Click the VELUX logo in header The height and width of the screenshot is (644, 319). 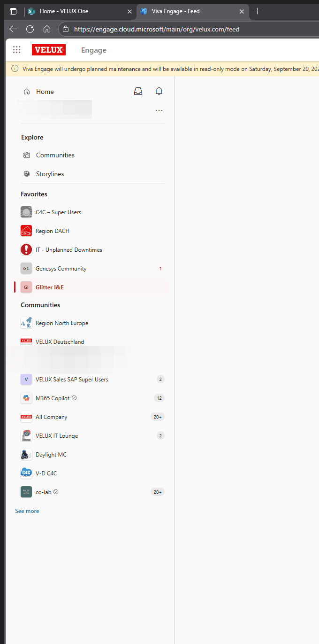pyautogui.click(x=49, y=50)
